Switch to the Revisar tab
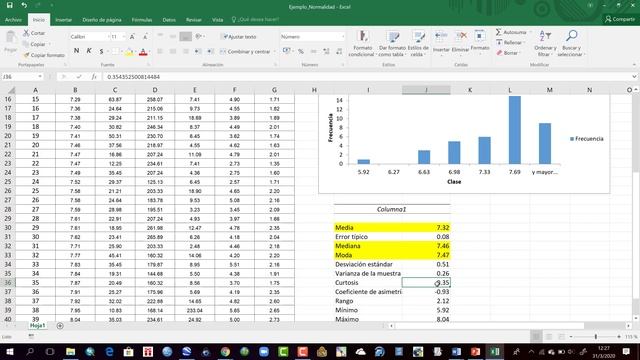This screenshot has height=360, width=640. (x=193, y=20)
